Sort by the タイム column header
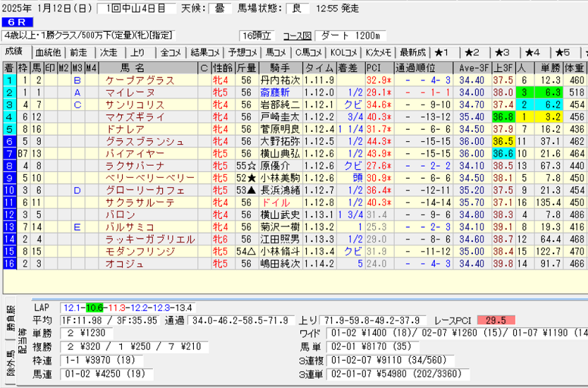Screen dimensions: 588x388 tap(319, 68)
